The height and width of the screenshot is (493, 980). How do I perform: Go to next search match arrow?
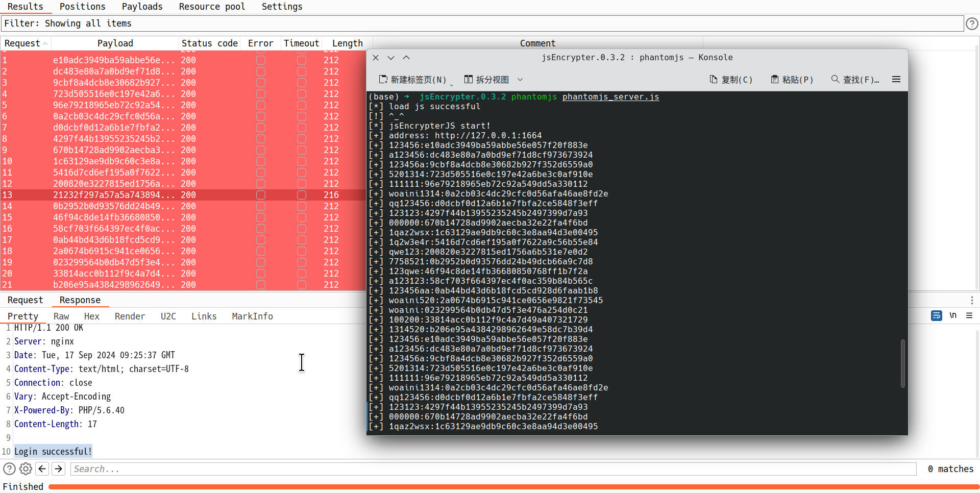click(x=59, y=469)
